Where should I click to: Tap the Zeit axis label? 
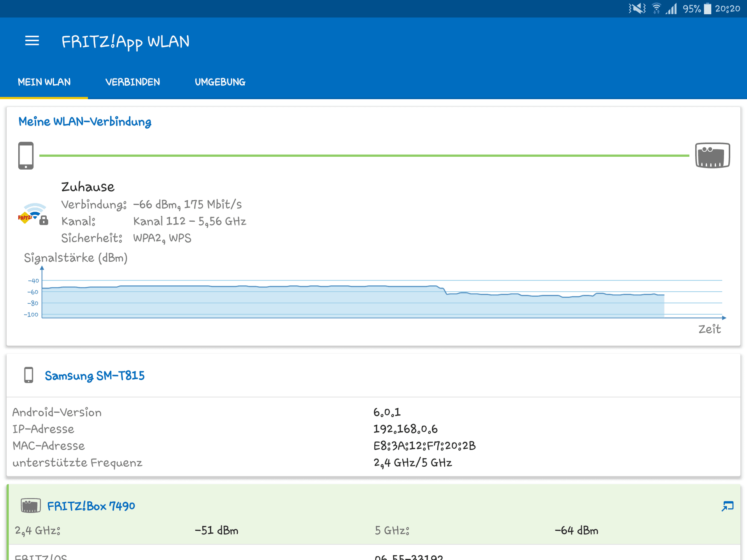tap(709, 329)
